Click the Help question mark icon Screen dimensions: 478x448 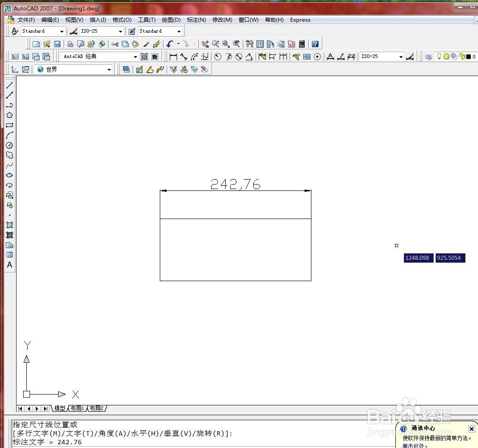(315, 44)
